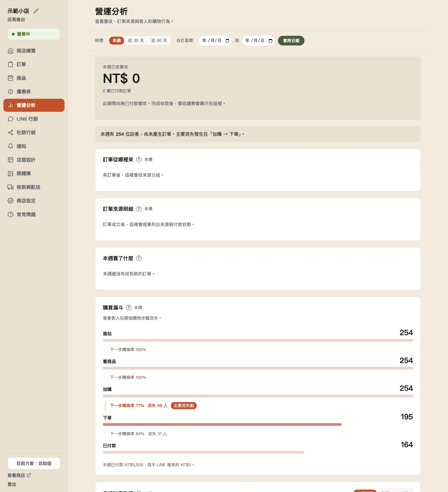Screen dimensions: 448x492
Task: Open 媒體庫 media library
Action: [34, 174]
